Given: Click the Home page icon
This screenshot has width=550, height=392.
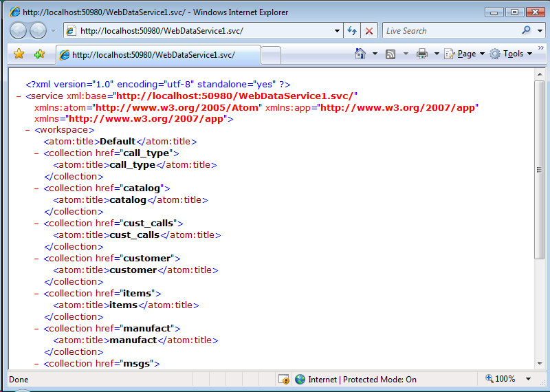Looking at the screenshot, I should pyautogui.click(x=360, y=54).
